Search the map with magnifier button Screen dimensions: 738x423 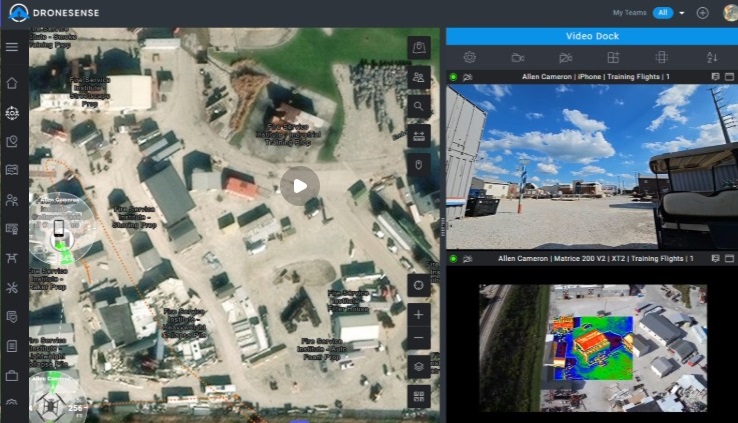tap(418, 106)
